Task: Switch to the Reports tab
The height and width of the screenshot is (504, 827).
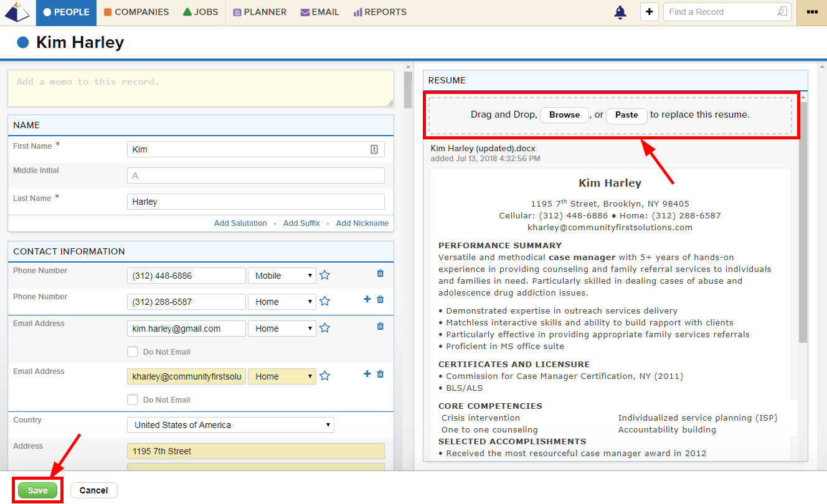Action: coord(380,12)
